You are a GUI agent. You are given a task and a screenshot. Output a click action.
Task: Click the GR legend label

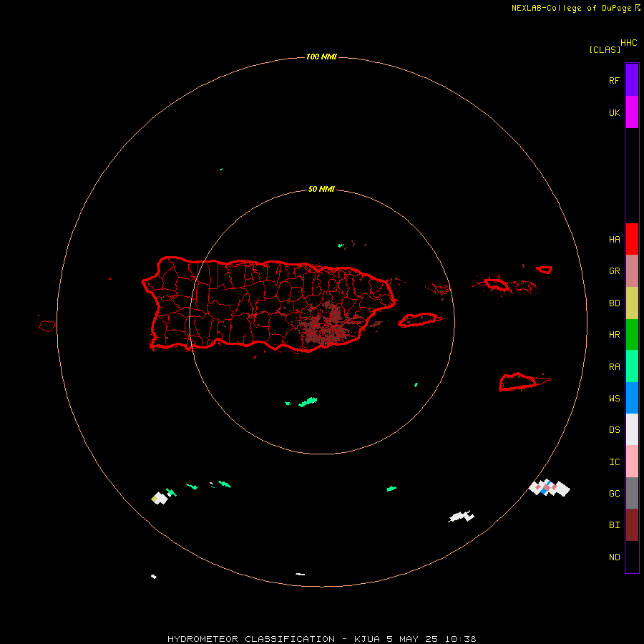[614, 271]
